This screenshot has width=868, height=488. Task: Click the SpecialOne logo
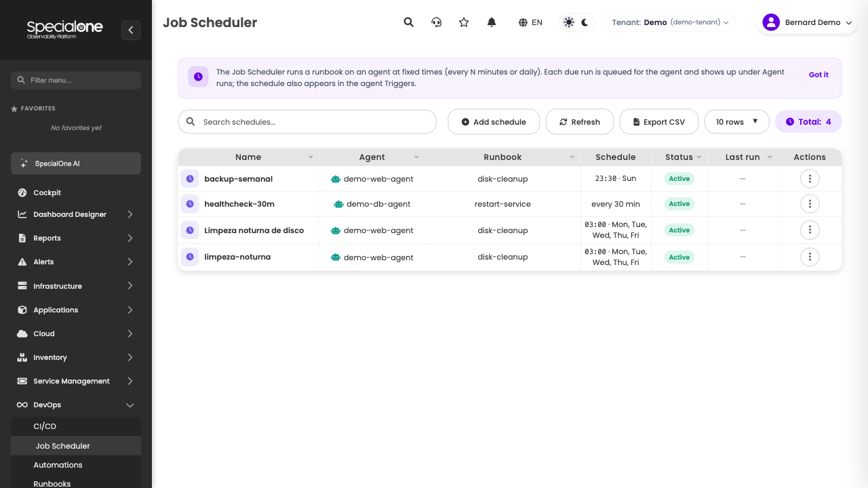pyautogui.click(x=65, y=29)
